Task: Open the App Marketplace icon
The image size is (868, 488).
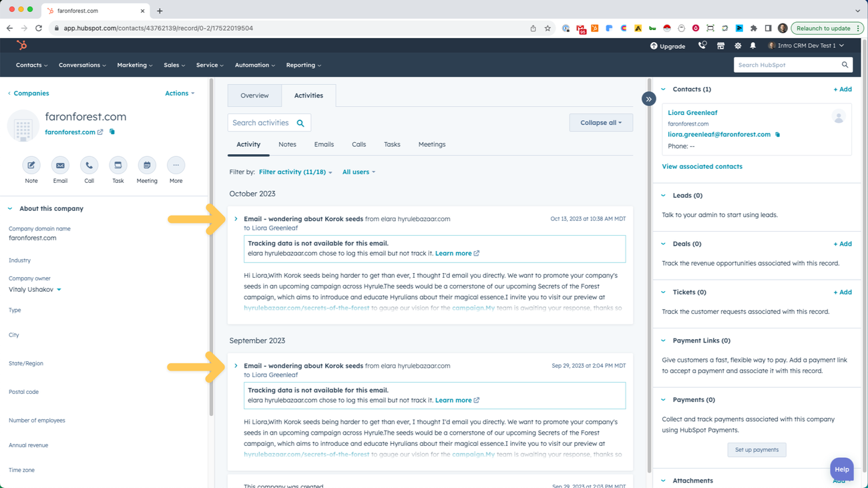Action: click(x=720, y=45)
